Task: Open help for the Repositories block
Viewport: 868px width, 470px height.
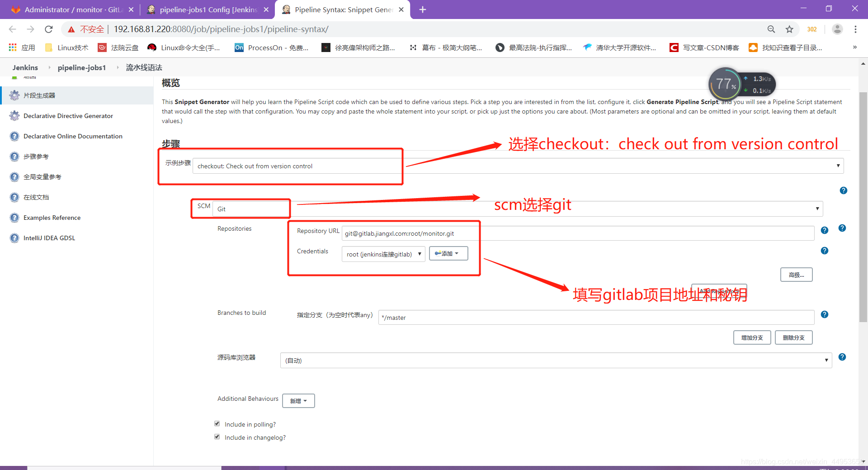Action: (x=842, y=228)
